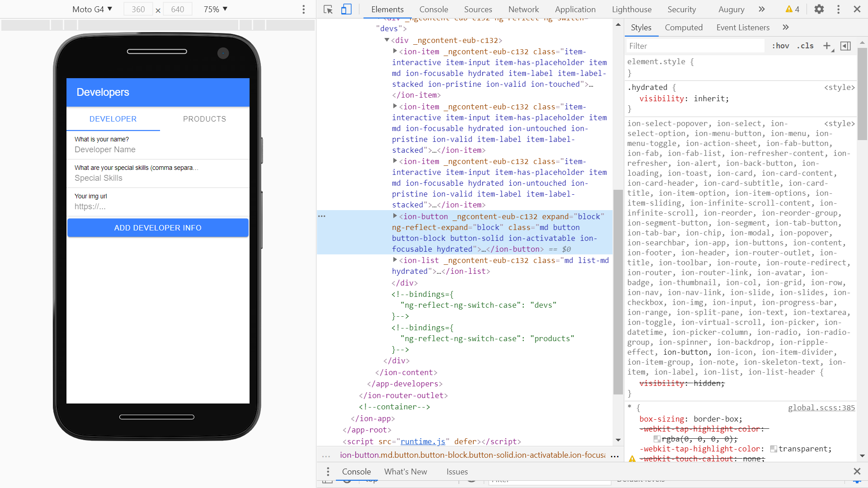Viewport: 868px width, 488px height.
Task: Select the Styles panel tab
Action: [x=642, y=28]
